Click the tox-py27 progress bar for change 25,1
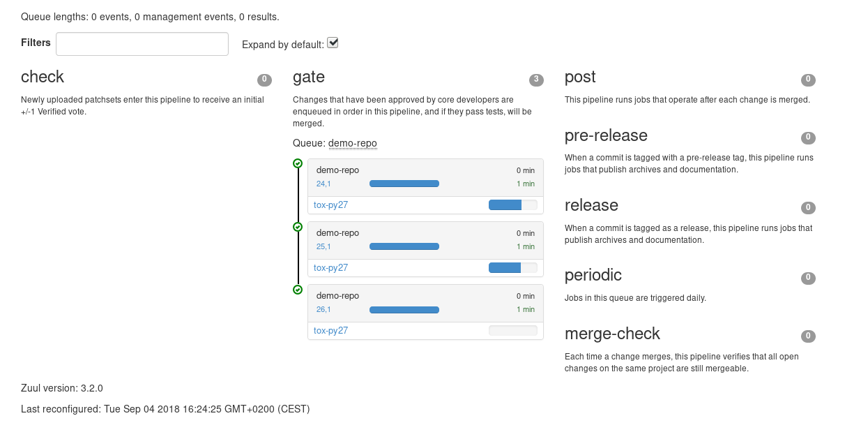 click(x=512, y=268)
